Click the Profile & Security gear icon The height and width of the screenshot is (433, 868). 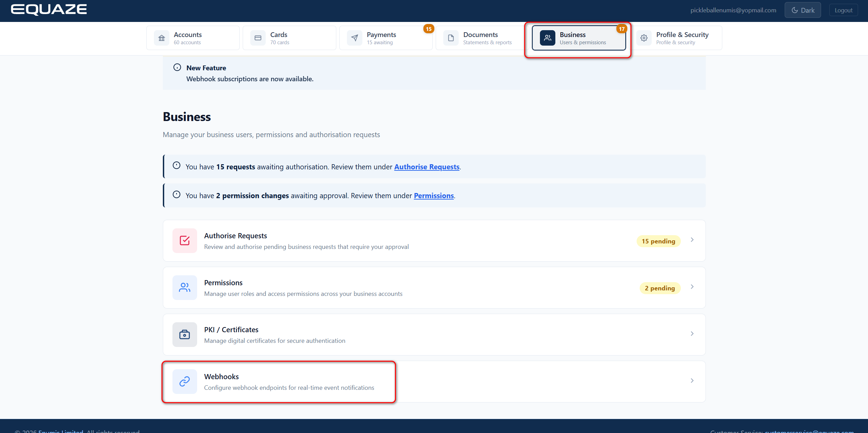coord(644,38)
